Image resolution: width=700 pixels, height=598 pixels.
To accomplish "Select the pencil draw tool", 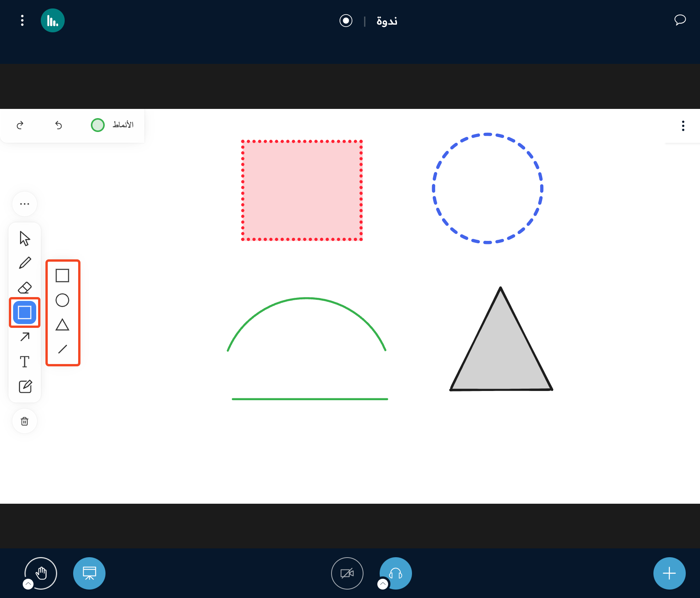I will (x=25, y=263).
